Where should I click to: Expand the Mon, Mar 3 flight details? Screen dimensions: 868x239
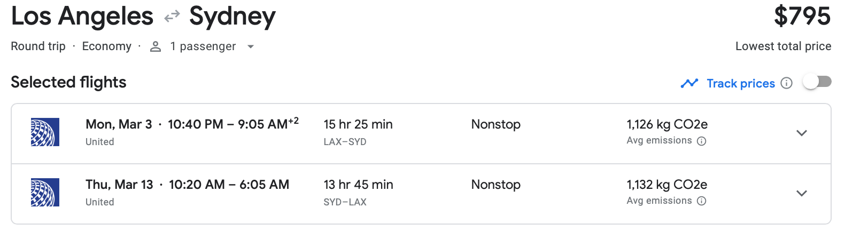tap(801, 133)
